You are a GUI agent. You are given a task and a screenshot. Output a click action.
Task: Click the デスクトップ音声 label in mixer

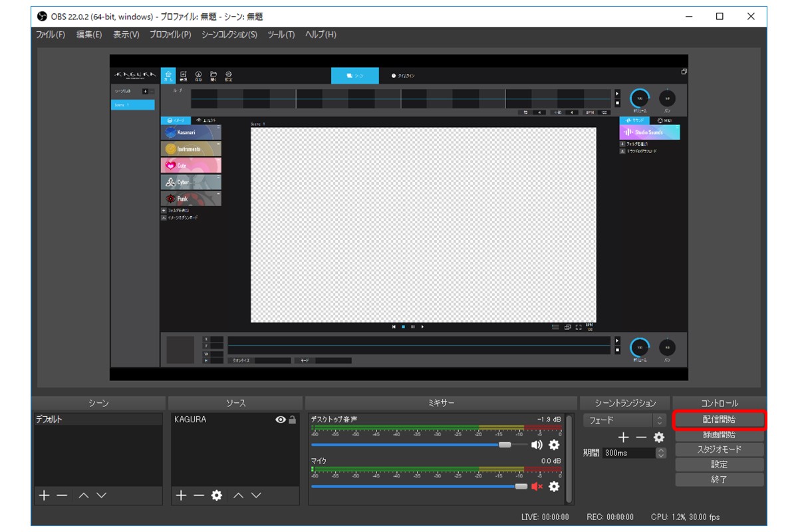334,420
